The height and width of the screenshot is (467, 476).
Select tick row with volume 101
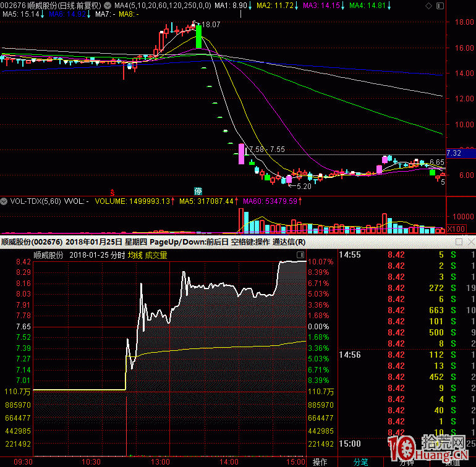407,321
